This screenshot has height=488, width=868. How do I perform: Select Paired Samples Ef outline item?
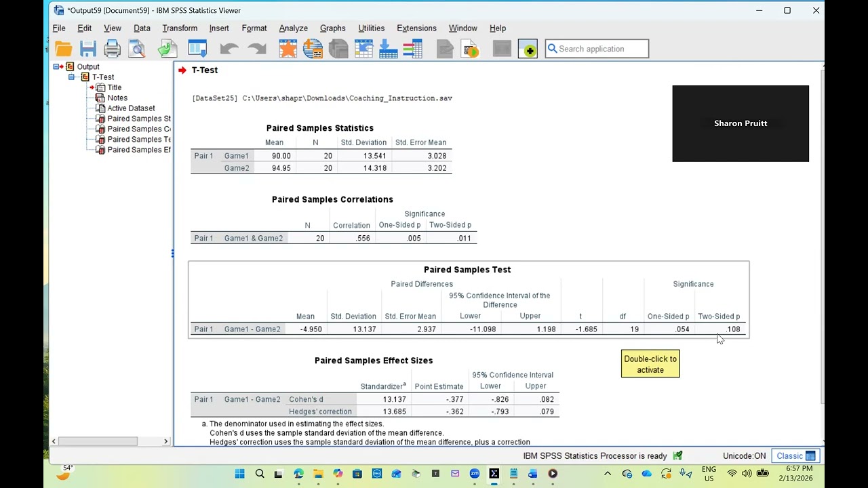(x=139, y=150)
